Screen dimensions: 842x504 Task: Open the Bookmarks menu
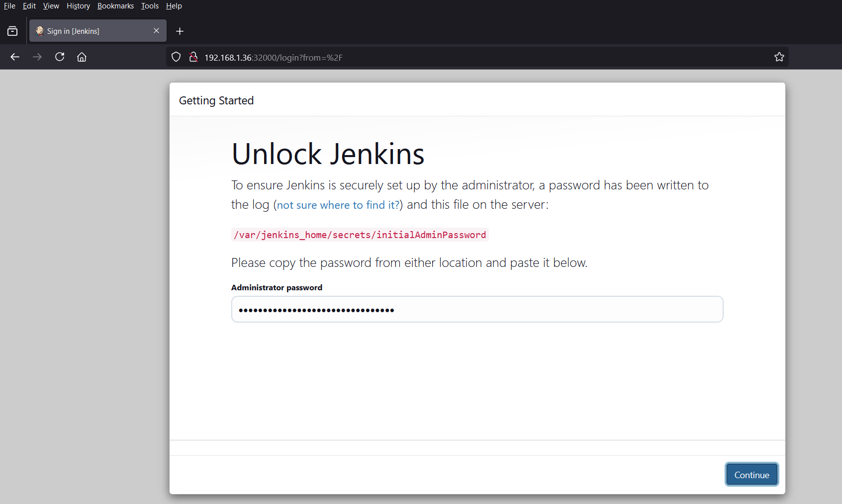pos(115,6)
